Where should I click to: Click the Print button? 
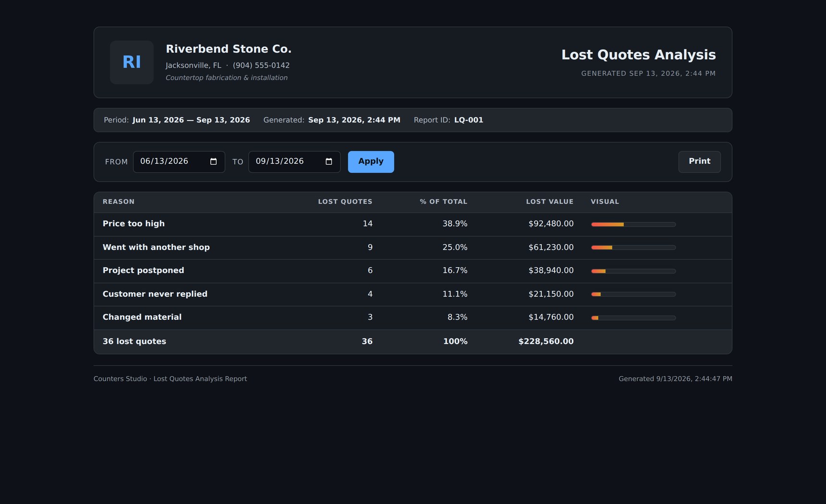click(x=699, y=162)
